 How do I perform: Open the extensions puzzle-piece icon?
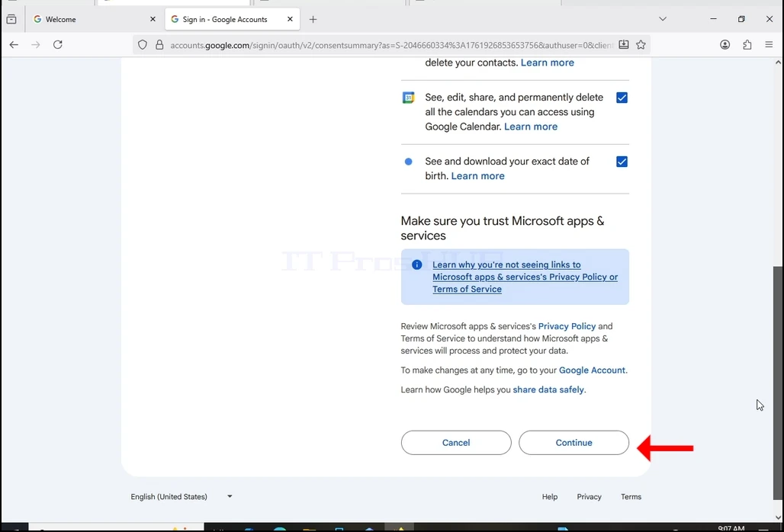click(x=747, y=45)
